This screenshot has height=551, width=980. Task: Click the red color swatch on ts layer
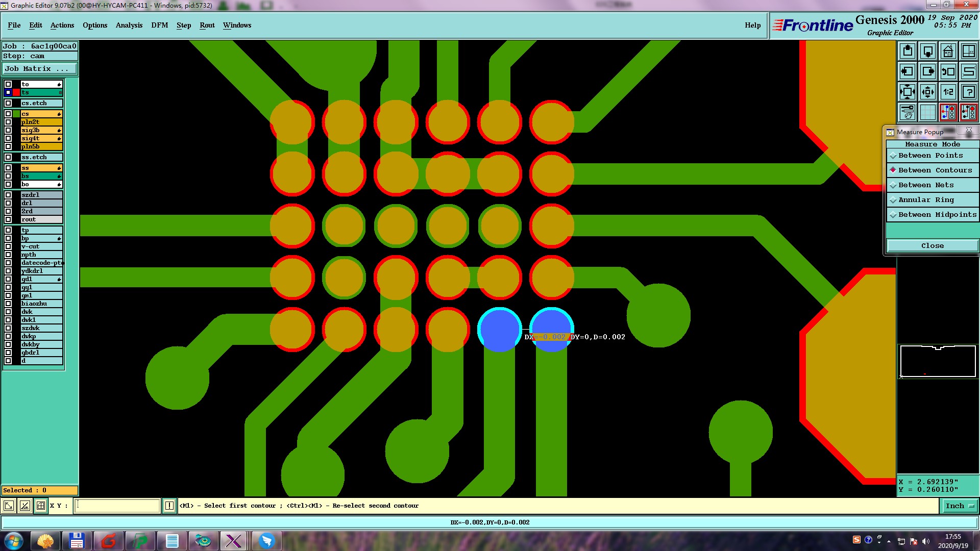pos(16,92)
